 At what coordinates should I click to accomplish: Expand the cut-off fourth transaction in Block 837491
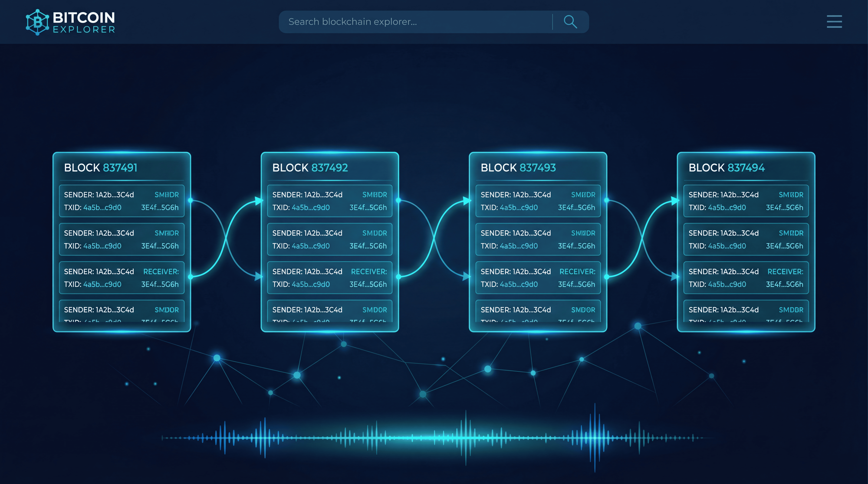122,311
